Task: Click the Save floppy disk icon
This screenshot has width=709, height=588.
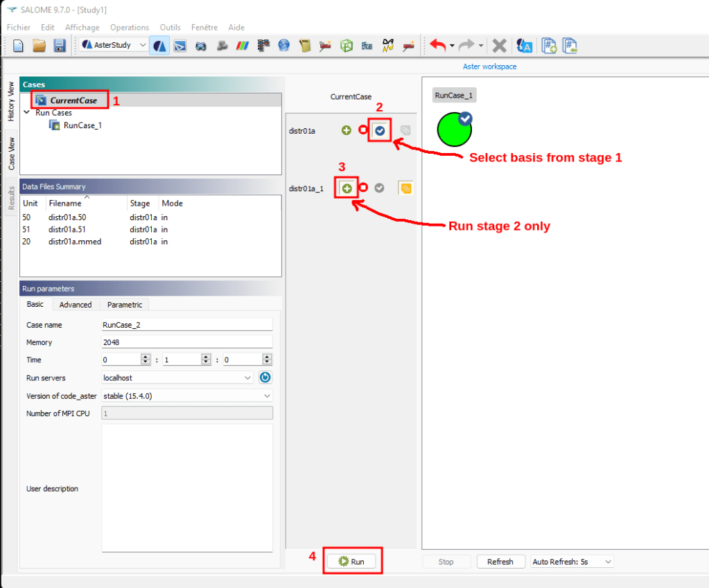Action: coord(59,46)
